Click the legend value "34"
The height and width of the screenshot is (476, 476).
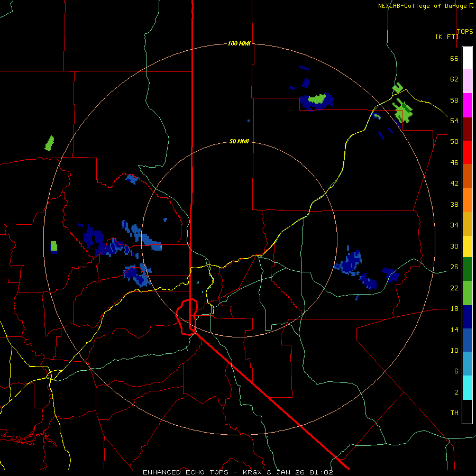point(454,225)
